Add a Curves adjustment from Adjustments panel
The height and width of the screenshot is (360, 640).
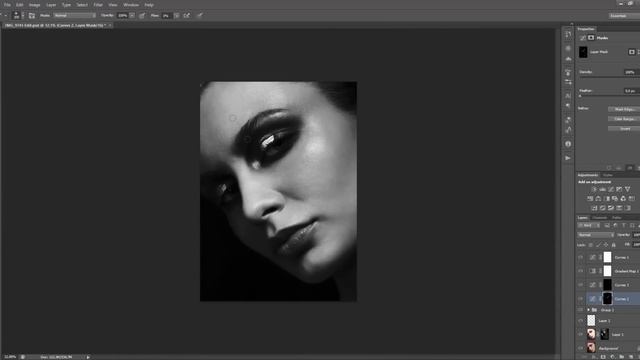(611, 189)
